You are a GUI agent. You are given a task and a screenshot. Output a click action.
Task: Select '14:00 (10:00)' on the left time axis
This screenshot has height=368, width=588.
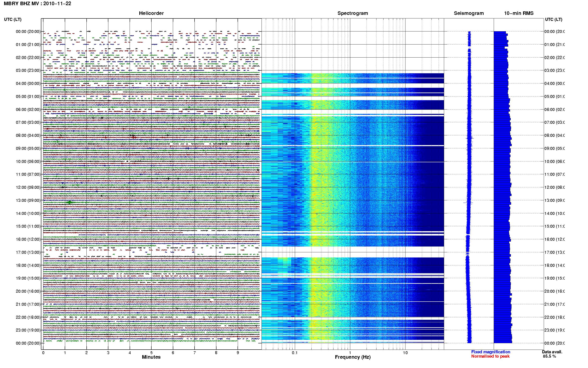pos(28,213)
